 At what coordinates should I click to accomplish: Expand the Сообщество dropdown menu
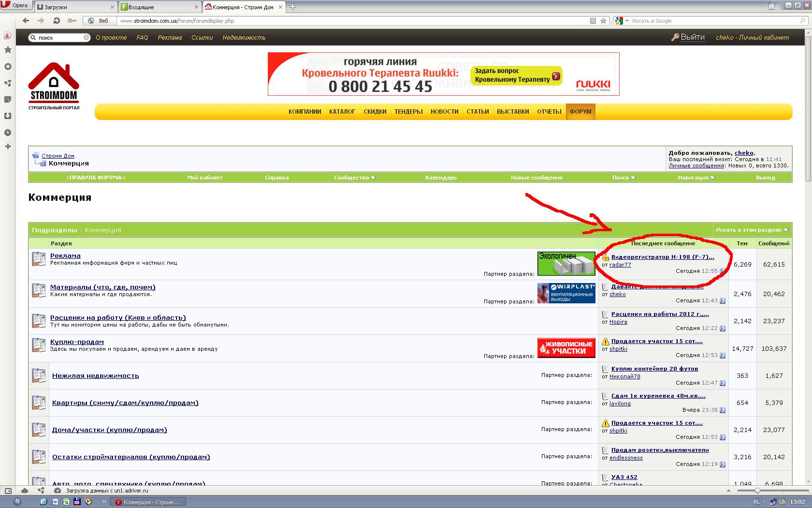pyautogui.click(x=354, y=178)
